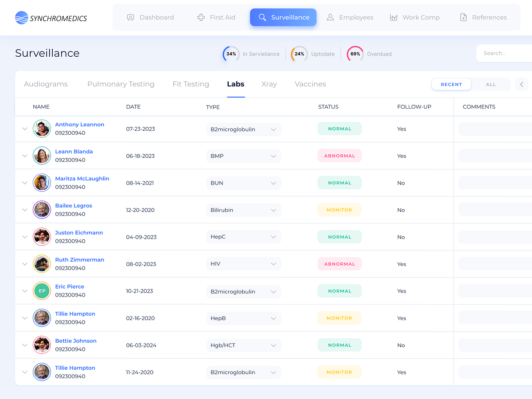Open the Pulmonary Testing tab

point(121,84)
